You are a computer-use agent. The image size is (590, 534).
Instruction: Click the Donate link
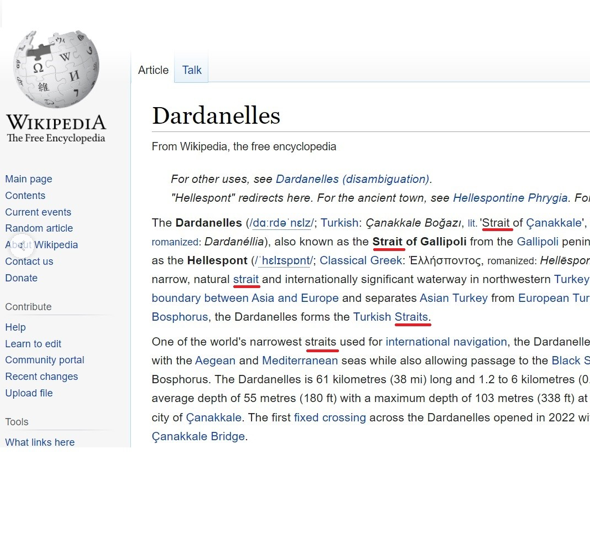coord(21,278)
